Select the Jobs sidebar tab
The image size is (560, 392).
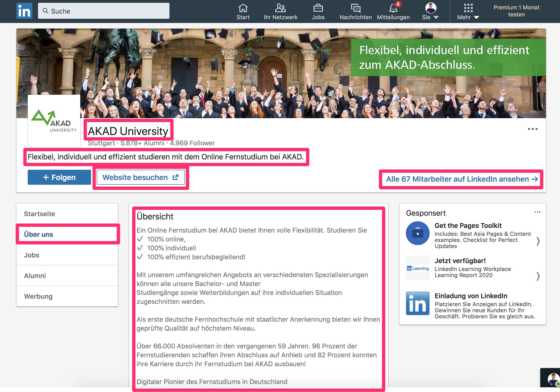coord(67,255)
